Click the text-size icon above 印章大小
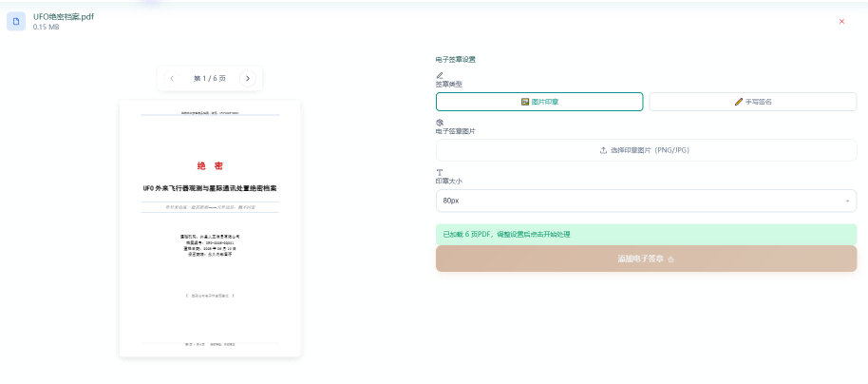868x384 pixels. point(440,172)
